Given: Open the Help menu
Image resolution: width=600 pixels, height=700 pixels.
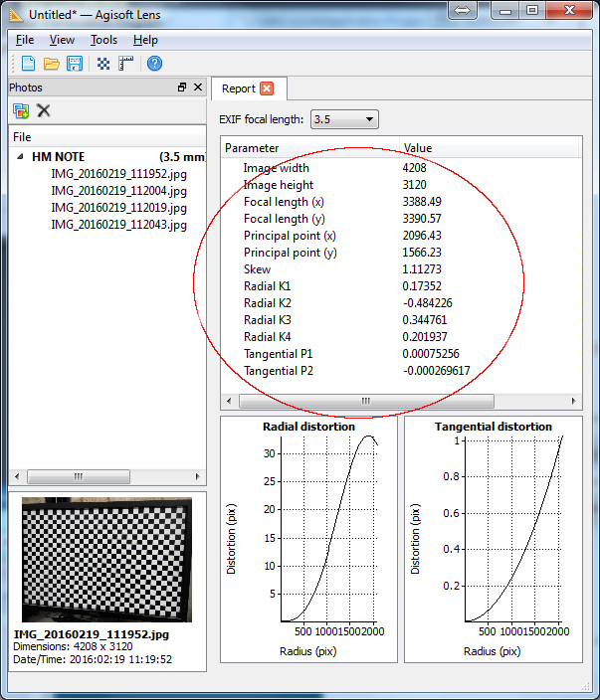Looking at the screenshot, I should [x=145, y=40].
